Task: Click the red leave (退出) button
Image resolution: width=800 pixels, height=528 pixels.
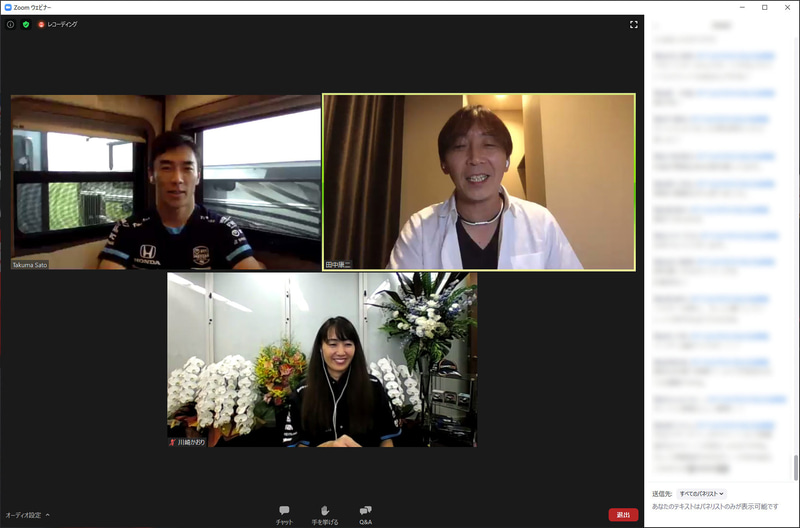Action: [623, 515]
